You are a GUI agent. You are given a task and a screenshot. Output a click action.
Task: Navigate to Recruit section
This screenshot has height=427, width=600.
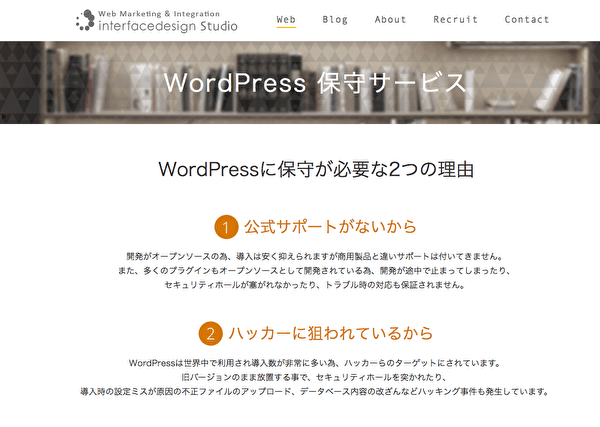click(x=455, y=20)
